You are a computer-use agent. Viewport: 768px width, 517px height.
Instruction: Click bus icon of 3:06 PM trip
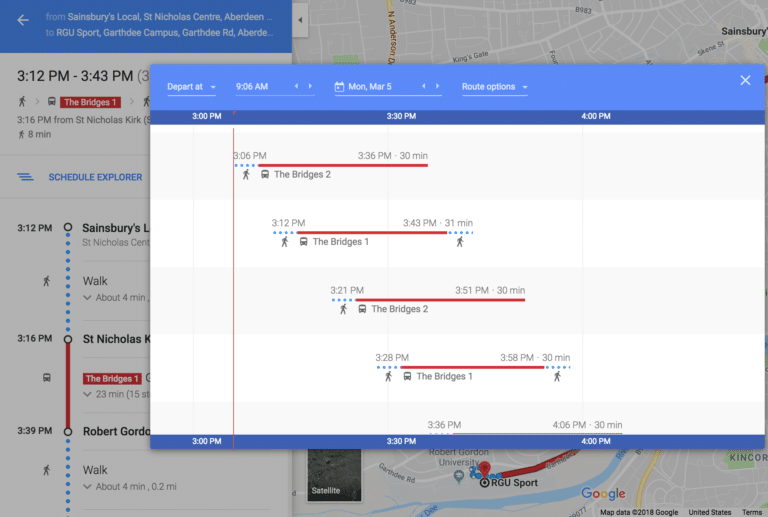point(264,174)
